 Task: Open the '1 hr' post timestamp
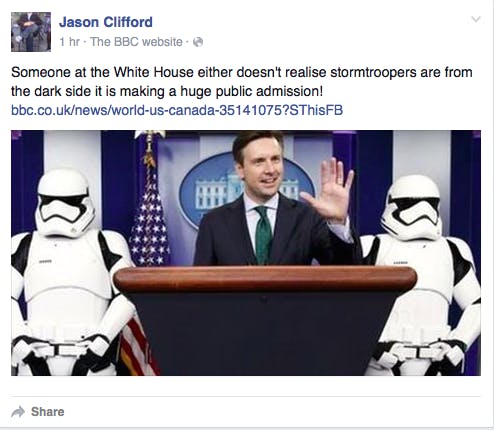pyautogui.click(x=69, y=42)
